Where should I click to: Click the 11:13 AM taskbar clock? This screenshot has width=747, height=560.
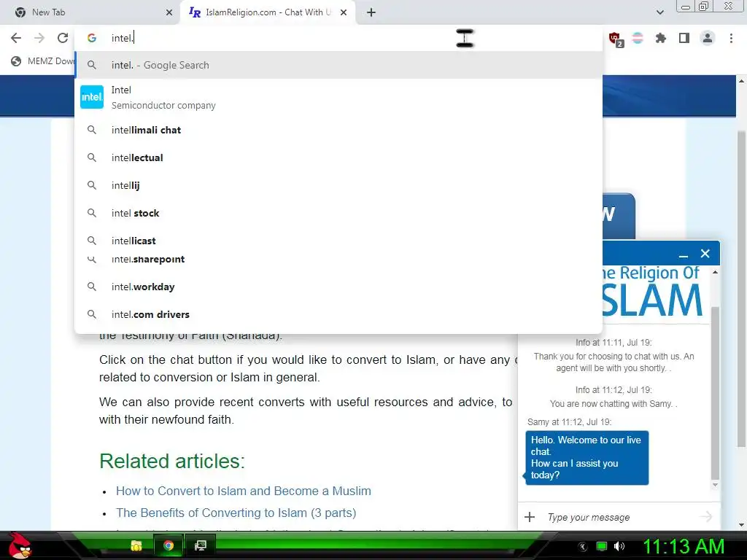[x=684, y=546]
